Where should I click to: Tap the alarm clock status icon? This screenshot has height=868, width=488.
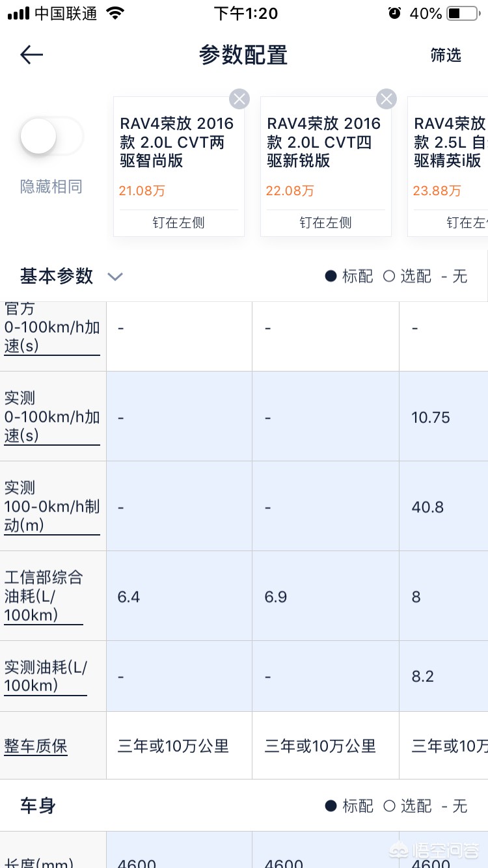point(394,13)
